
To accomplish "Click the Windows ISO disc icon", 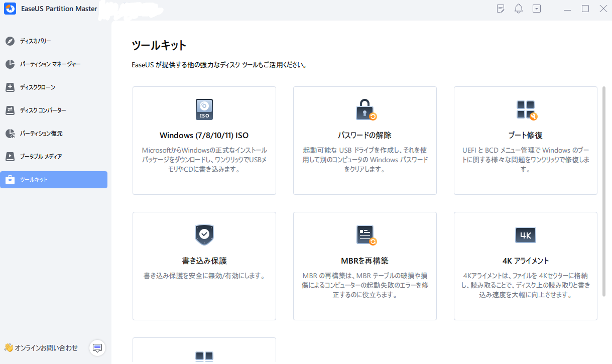I will pyautogui.click(x=204, y=109).
